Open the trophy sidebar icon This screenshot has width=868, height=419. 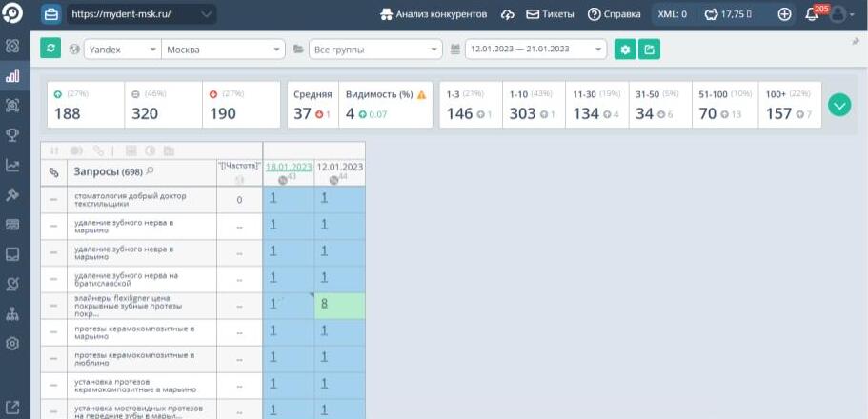(12, 135)
